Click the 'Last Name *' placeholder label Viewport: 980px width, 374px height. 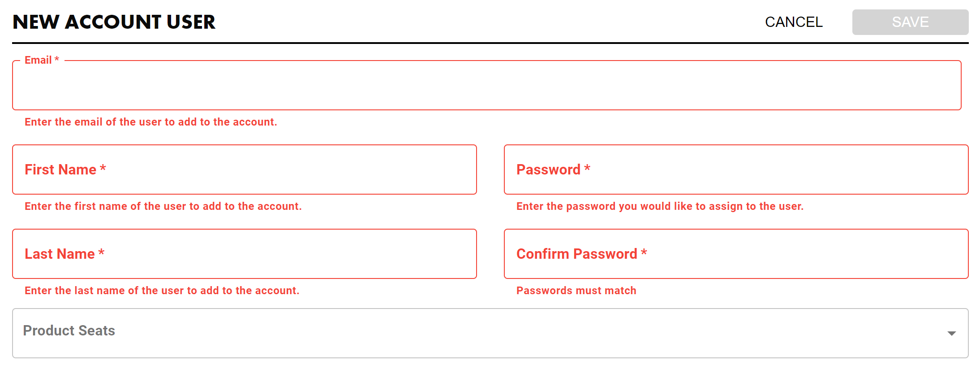tap(64, 254)
